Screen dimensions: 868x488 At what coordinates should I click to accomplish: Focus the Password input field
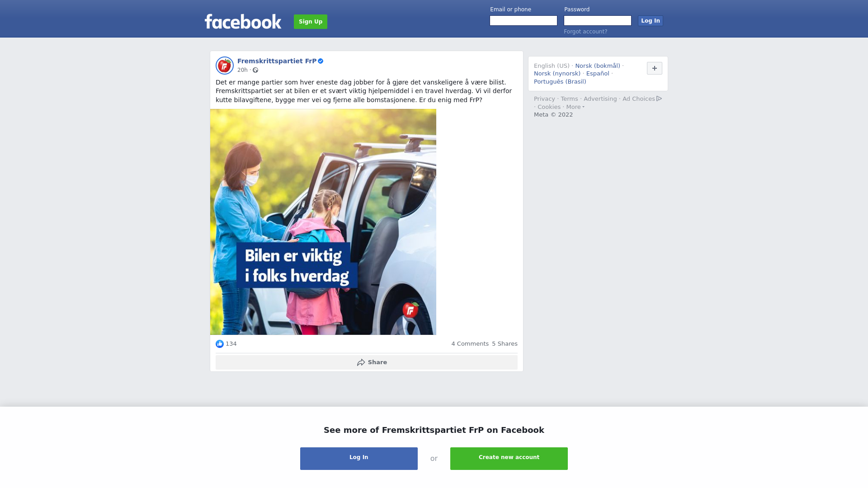[598, 21]
